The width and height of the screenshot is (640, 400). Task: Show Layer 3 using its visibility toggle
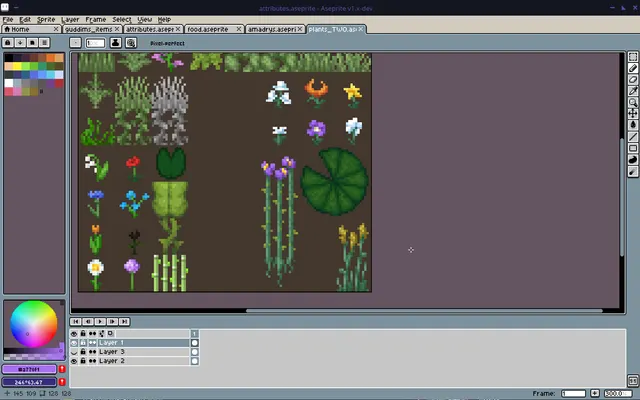click(74, 352)
